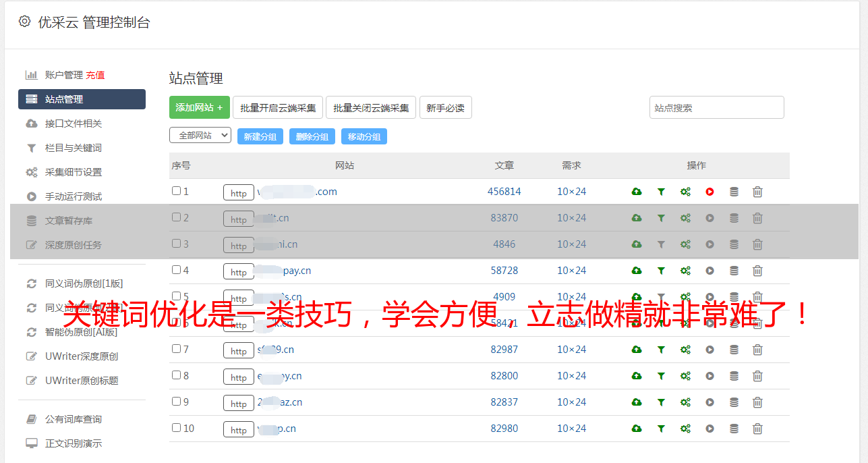Image resolution: width=868 pixels, height=463 pixels.
Task: Tick the checkbox for row 2
Action: 176,217
